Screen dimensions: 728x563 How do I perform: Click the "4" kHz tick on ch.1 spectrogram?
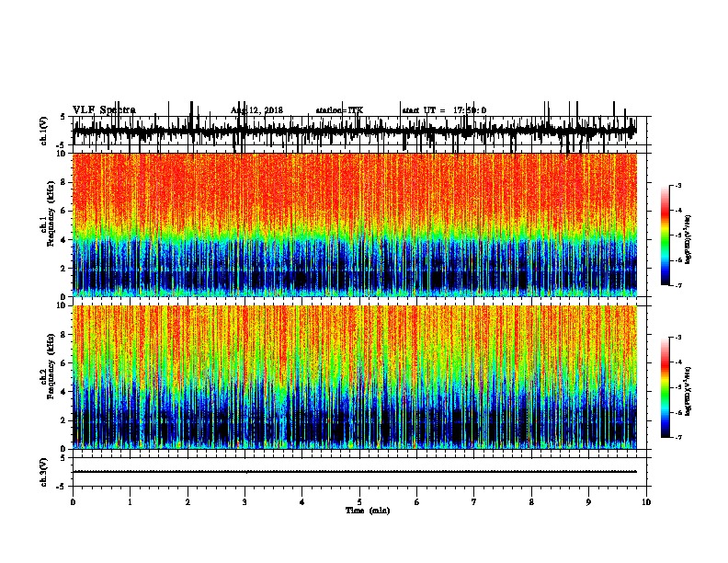(64, 240)
